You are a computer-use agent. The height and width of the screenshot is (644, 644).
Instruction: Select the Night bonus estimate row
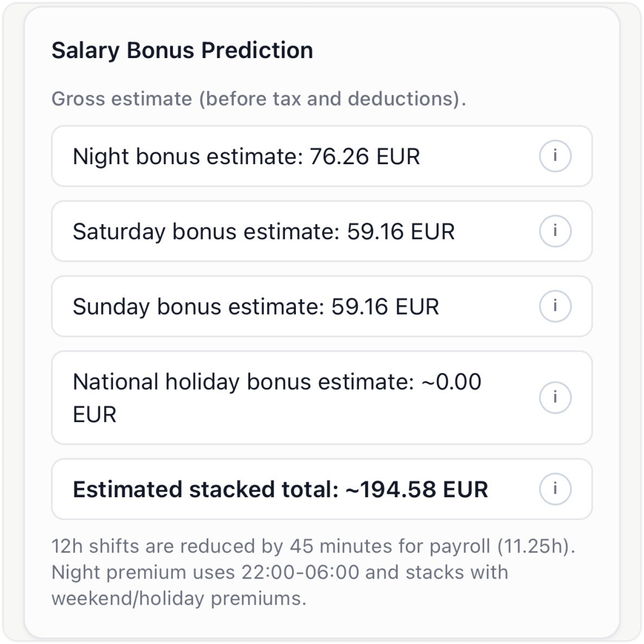click(x=274, y=156)
